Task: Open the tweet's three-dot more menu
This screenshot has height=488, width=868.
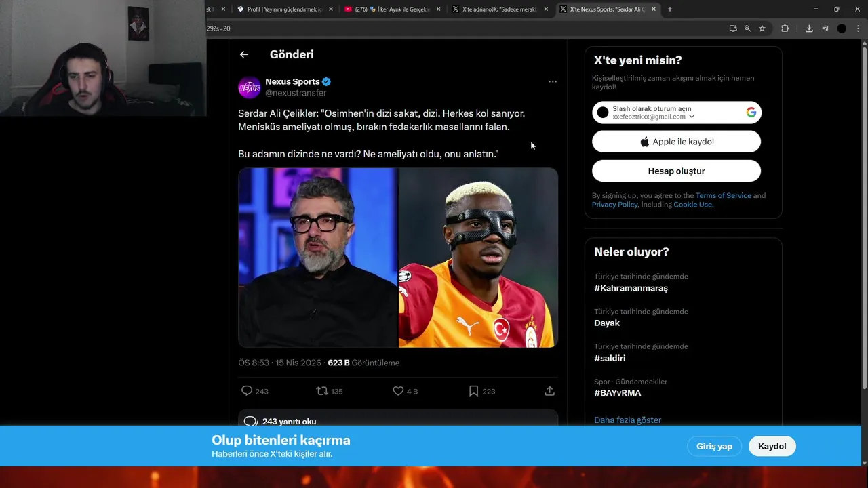Action: (553, 81)
